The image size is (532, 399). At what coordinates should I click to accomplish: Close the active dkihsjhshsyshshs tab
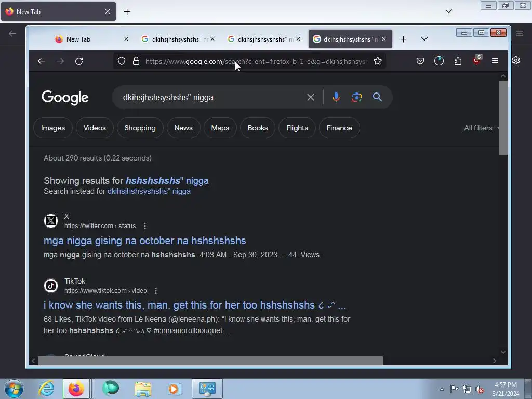384,39
